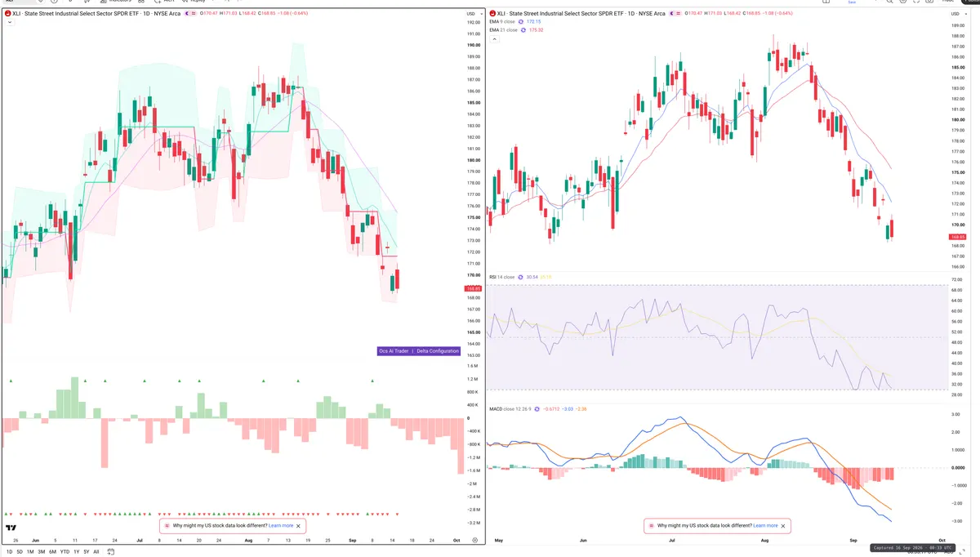Select the All time range

(x=96, y=551)
